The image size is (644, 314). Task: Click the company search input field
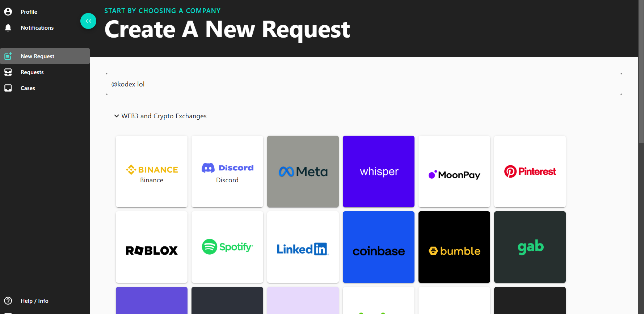click(363, 84)
